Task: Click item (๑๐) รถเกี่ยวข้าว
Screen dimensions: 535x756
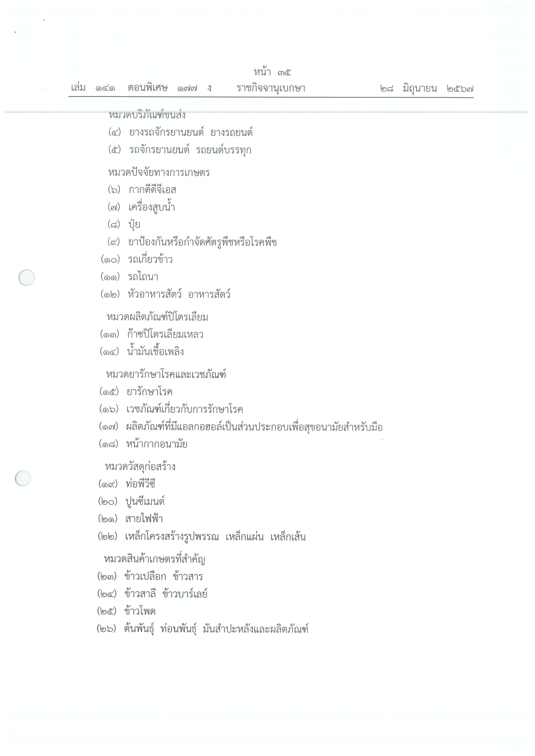Action: pos(136,260)
